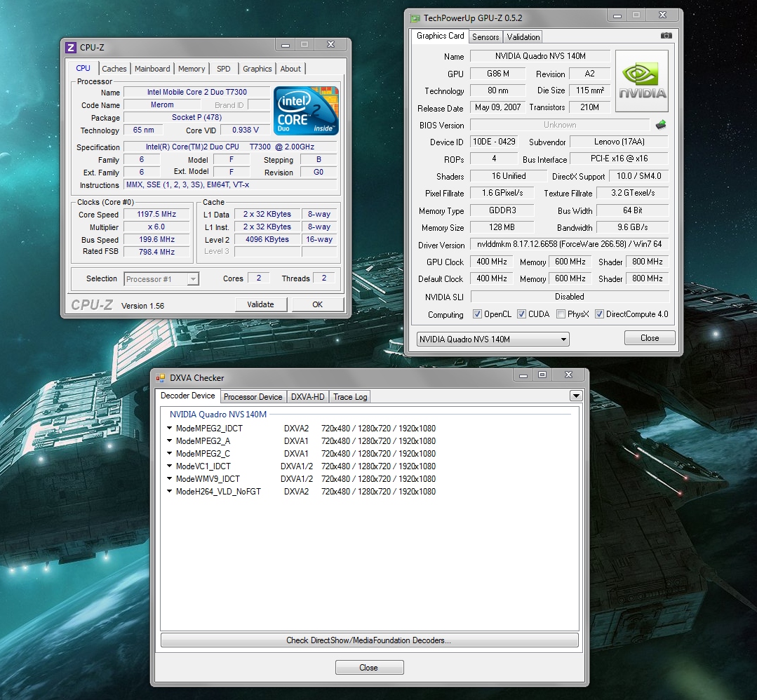The width and height of the screenshot is (757, 700).
Task: Click Check DirectShow/MediaFoundation Decoders button
Action: [369, 640]
